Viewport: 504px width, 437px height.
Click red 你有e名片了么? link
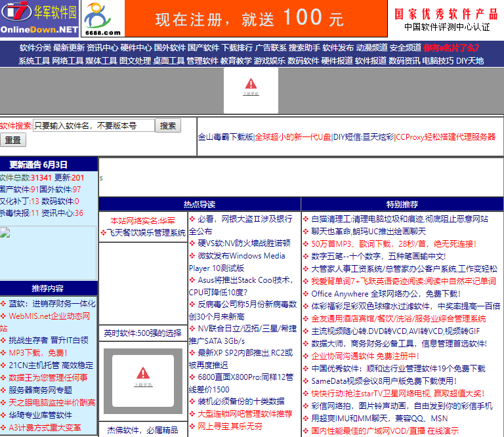coord(451,48)
